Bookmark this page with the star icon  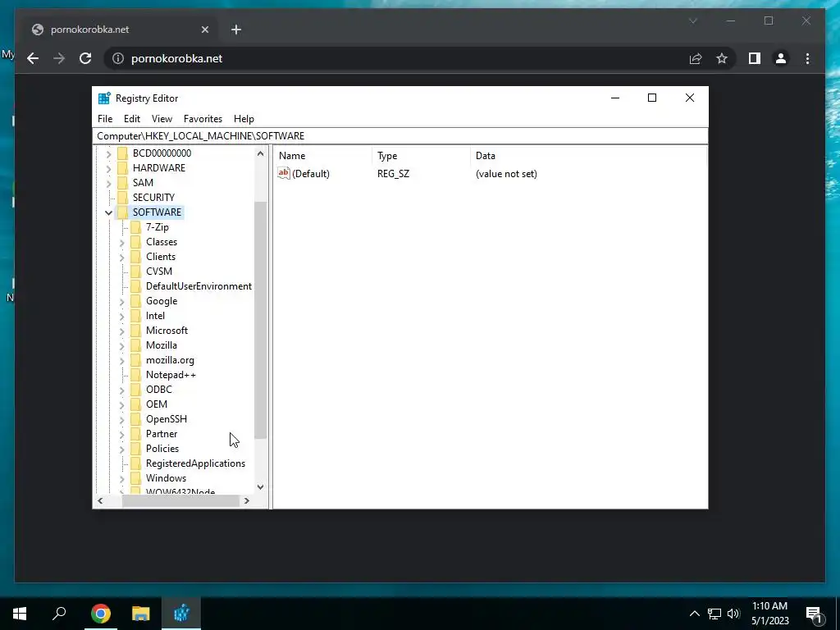(x=722, y=58)
